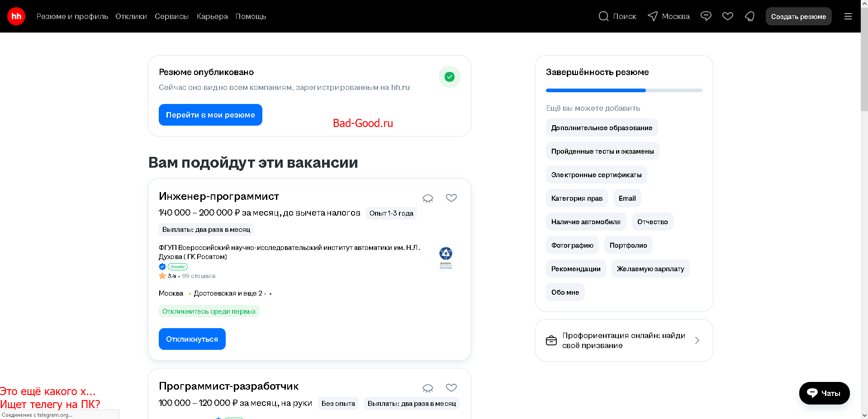This screenshot has width=868, height=419.
Task: Click the hh logo icon
Action: tap(16, 16)
